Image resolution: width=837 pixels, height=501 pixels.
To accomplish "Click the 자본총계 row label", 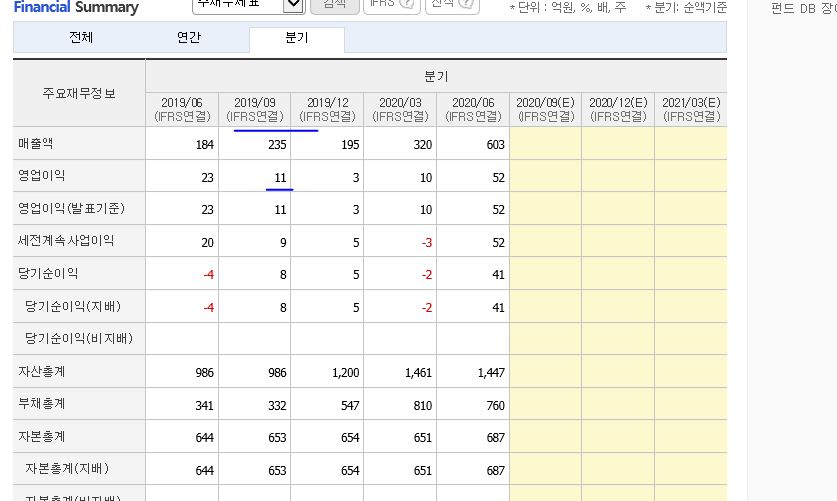I will pos(42,436).
